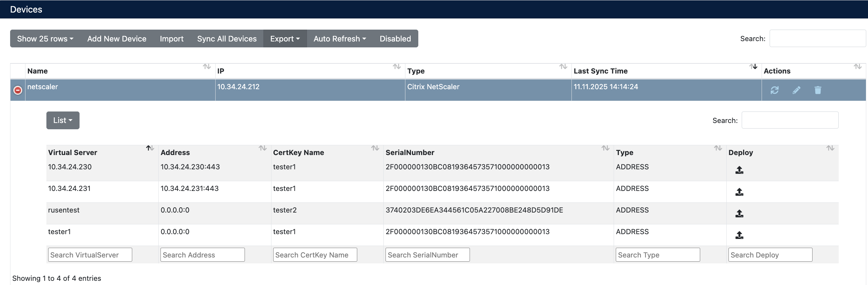Click deploy upload icon in tester1 row

coord(739,235)
